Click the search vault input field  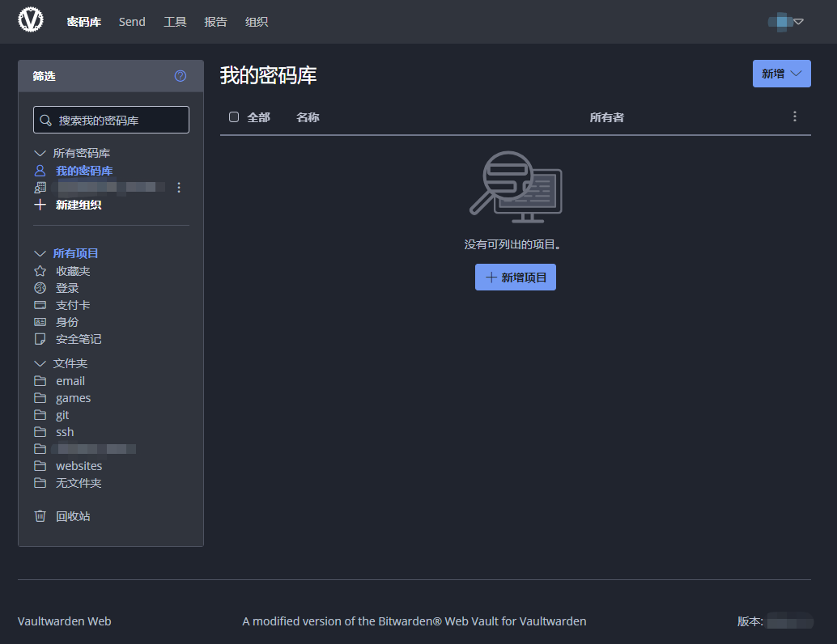click(119, 120)
